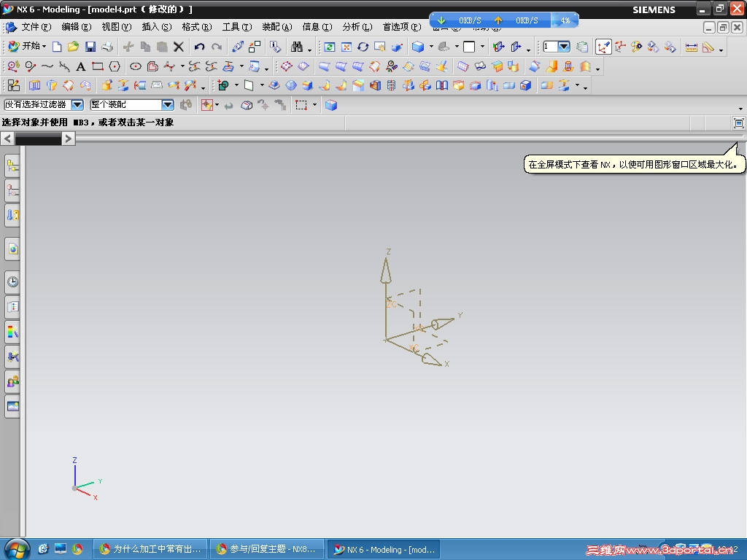Open the 信息(I) menu

(317, 27)
